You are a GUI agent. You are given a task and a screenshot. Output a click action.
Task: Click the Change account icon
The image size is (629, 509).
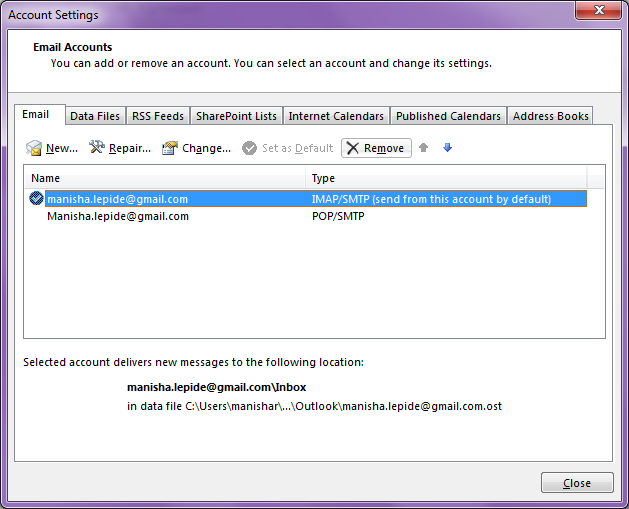point(170,148)
